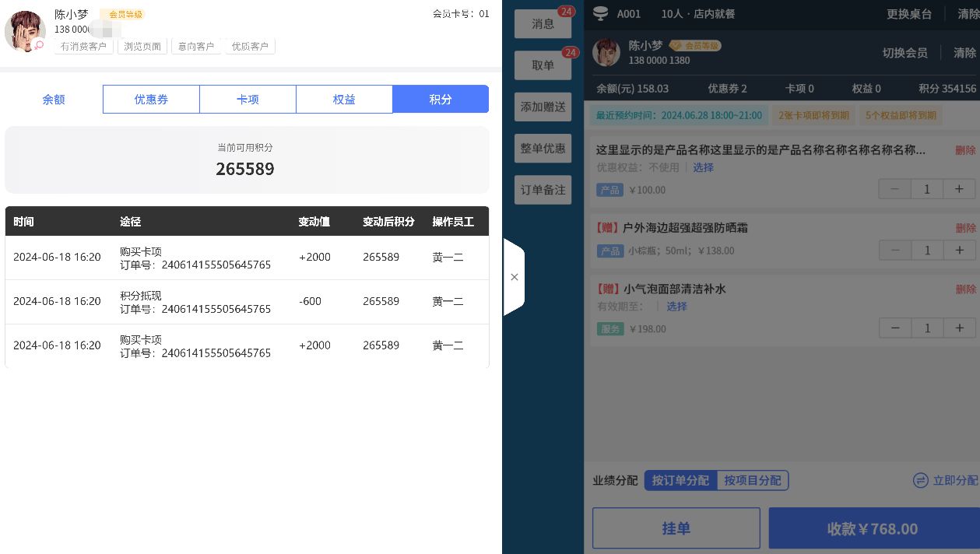Screen dimensions: 980x554
Task: Decrease quantity of 小气泡面部清洁补水
Action: (x=895, y=328)
